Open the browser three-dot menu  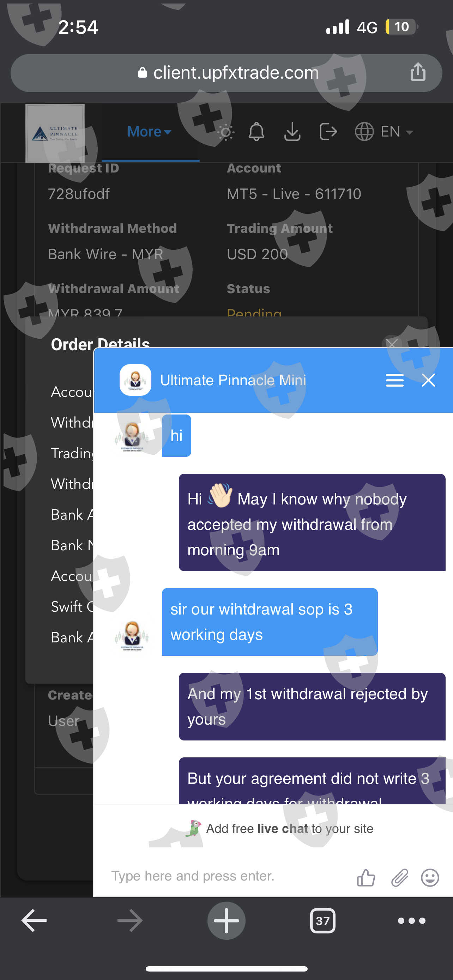(x=411, y=921)
